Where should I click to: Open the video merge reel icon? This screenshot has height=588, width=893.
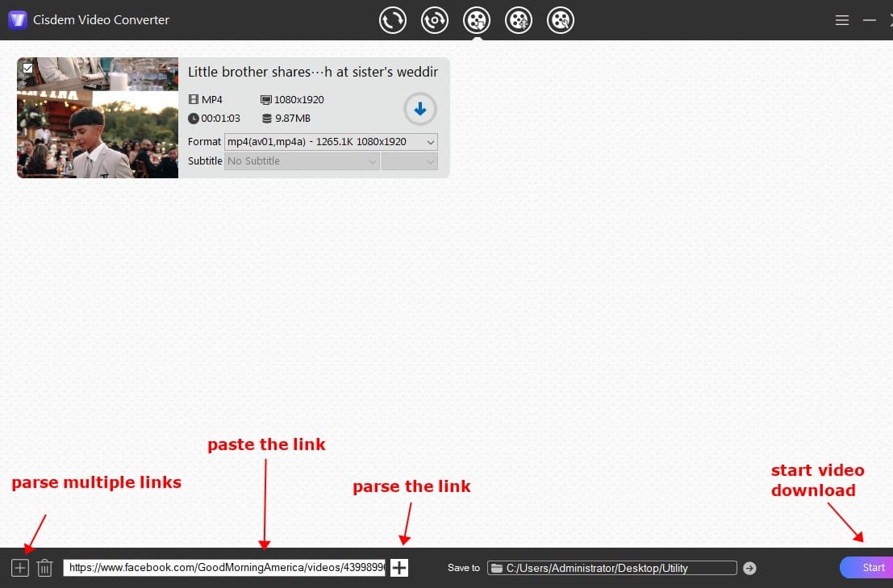(x=519, y=20)
